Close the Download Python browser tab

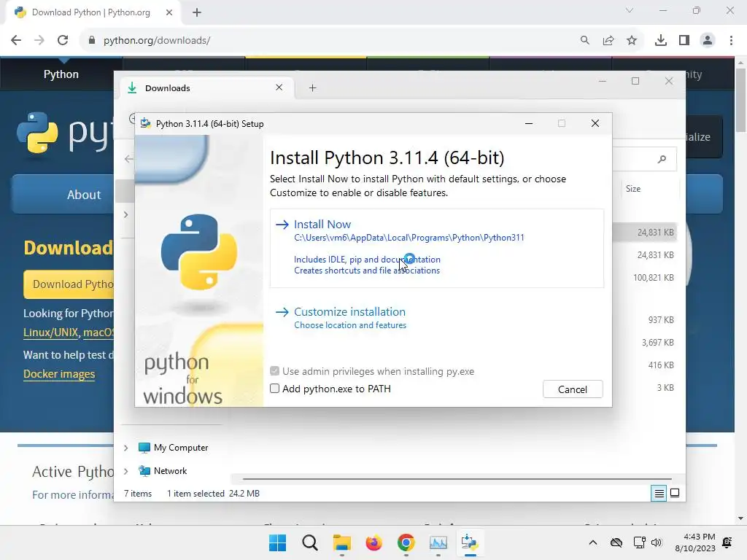pos(169,12)
